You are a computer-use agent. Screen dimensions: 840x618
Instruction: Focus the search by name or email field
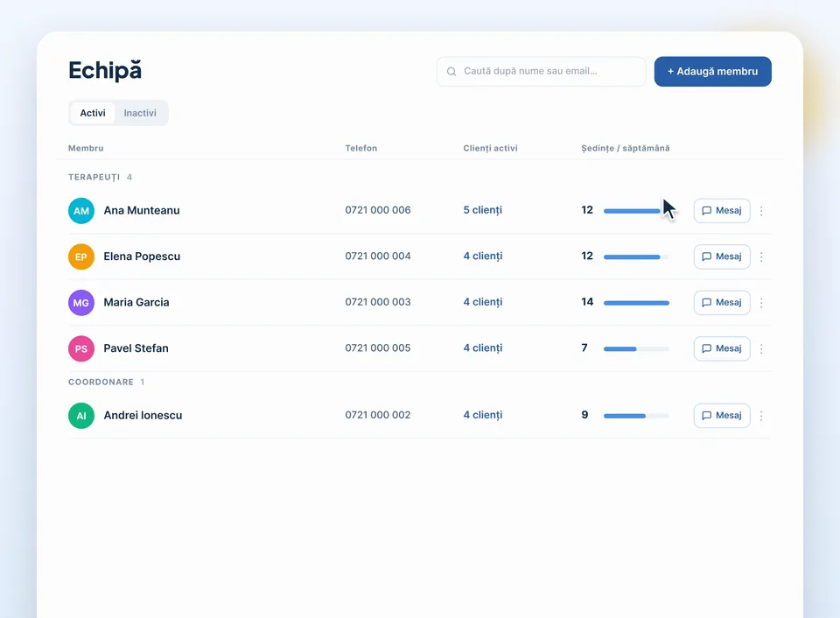pyautogui.click(x=541, y=71)
